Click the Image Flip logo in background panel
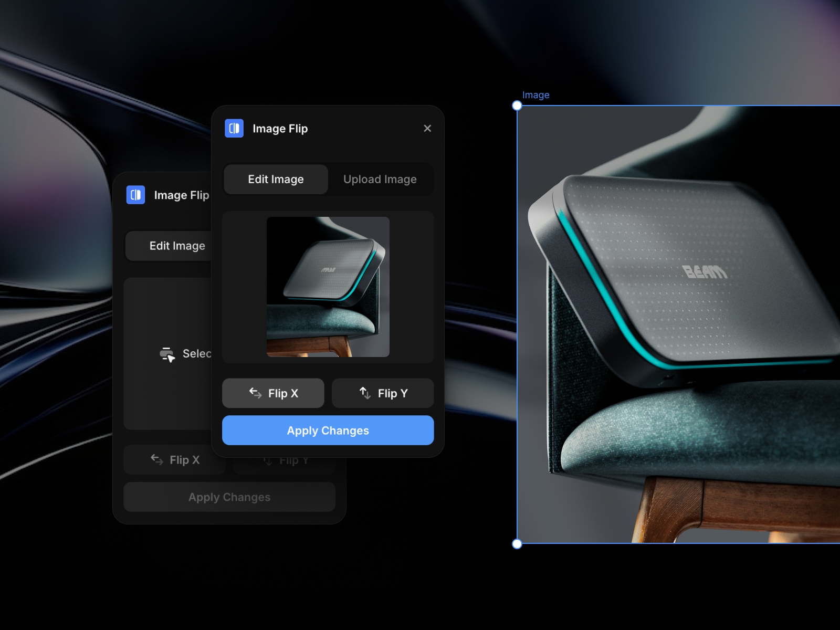The height and width of the screenshot is (630, 840). [135, 195]
